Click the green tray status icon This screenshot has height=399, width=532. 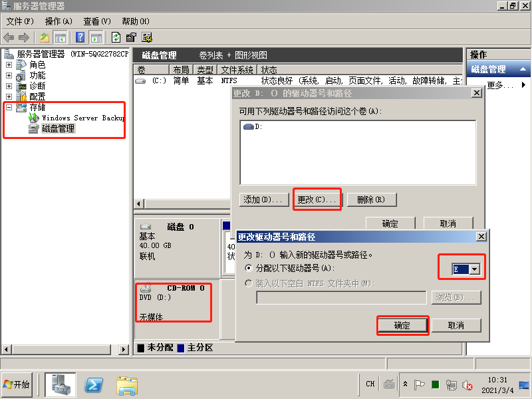pyautogui.click(x=436, y=384)
